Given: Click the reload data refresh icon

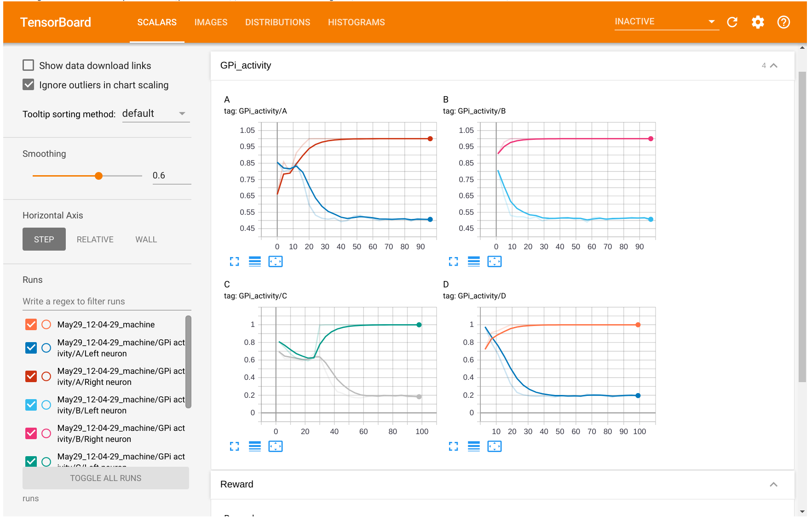Looking at the screenshot, I should [x=732, y=22].
